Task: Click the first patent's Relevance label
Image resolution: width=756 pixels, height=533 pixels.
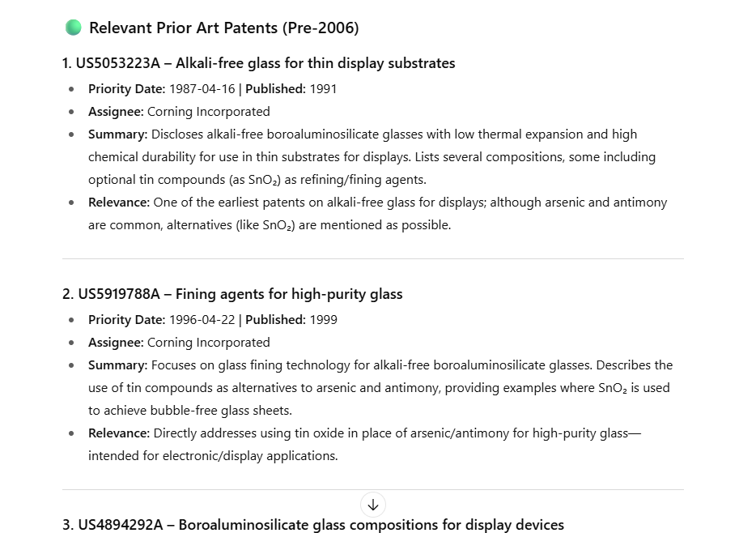Action: pyautogui.click(x=119, y=203)
